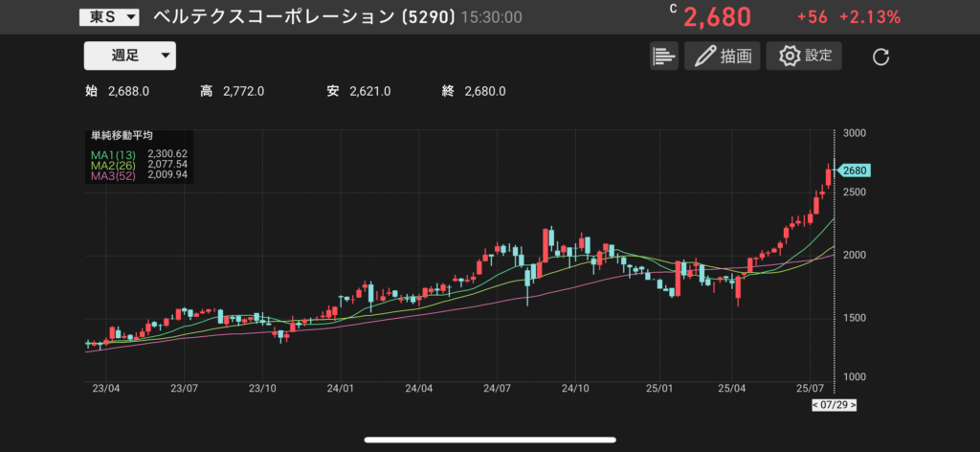Refresh the chart with reload icon
Screen dimensions: 980x452
pyautogui.click(x=880, y=56)
